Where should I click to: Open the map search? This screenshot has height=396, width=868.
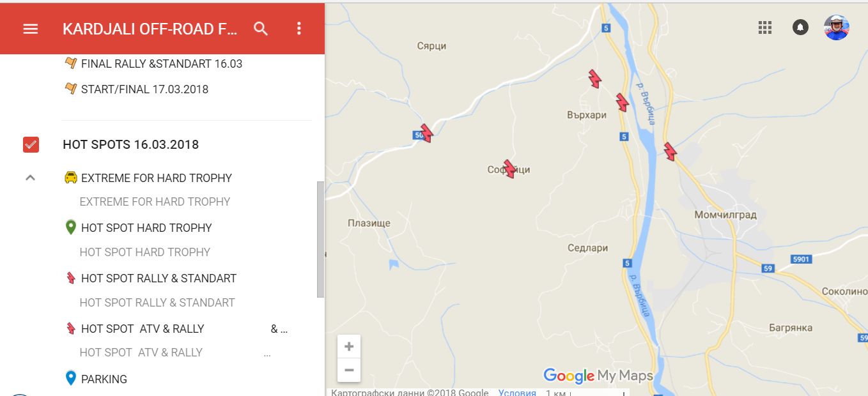261,28
